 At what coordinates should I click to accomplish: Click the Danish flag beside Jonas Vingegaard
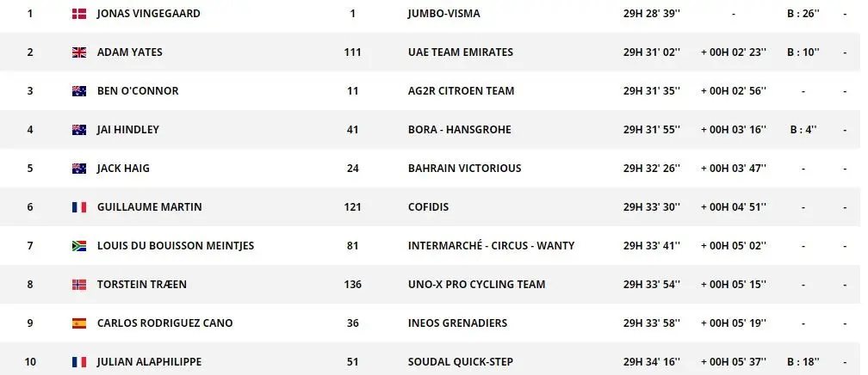pos(79,14)
